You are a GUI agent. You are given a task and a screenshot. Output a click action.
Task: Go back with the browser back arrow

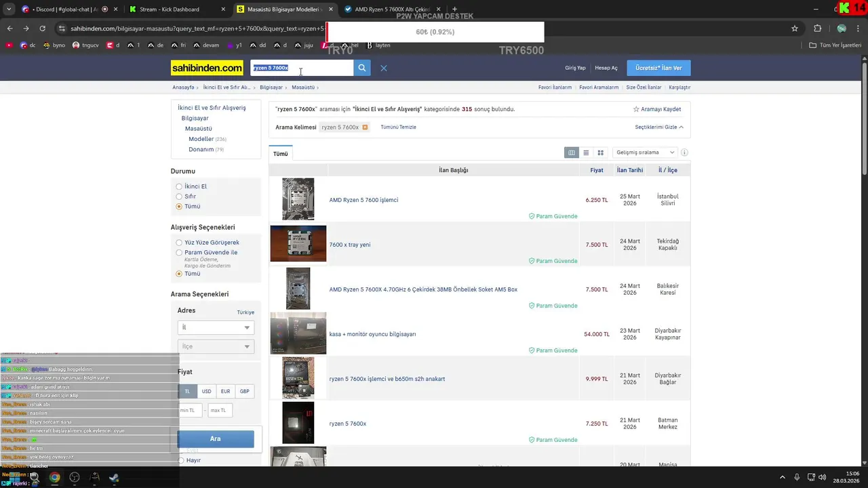9,28
